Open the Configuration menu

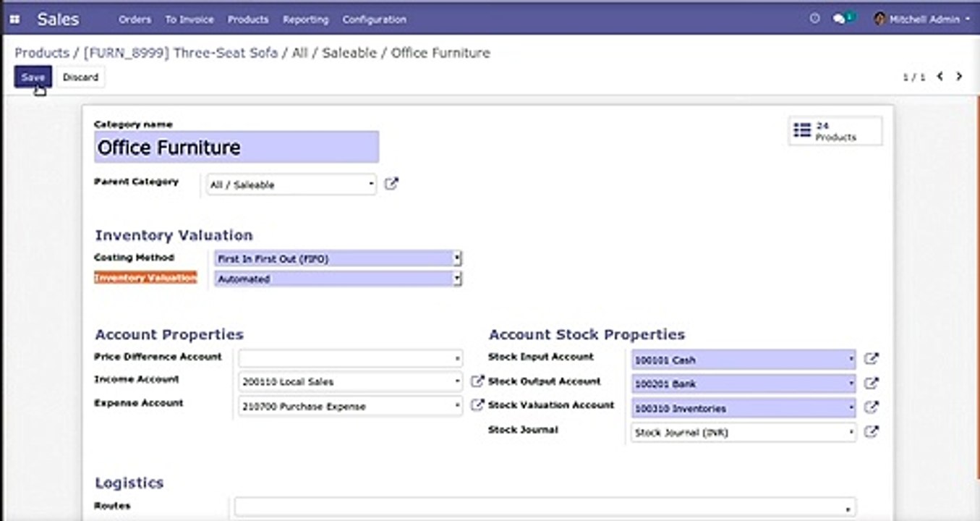tap(374, 20)
